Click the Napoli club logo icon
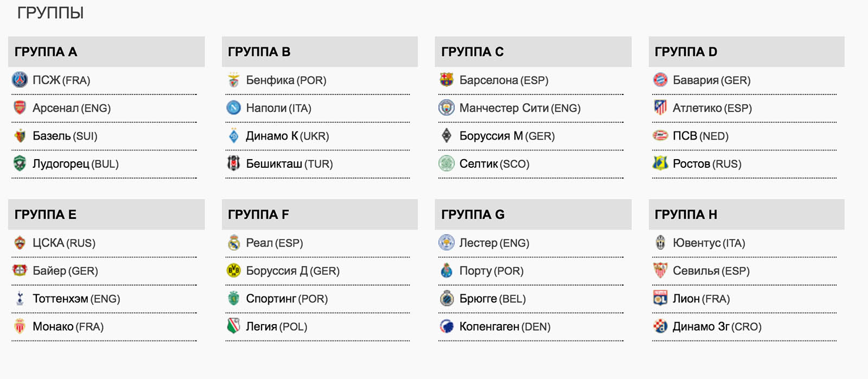The width and height of the screenshot is (868, 379). coord(233,108)
